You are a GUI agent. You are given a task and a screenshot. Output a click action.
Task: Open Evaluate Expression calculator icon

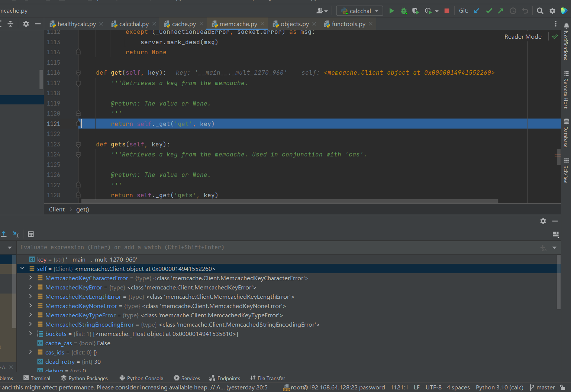click(31, 234)
